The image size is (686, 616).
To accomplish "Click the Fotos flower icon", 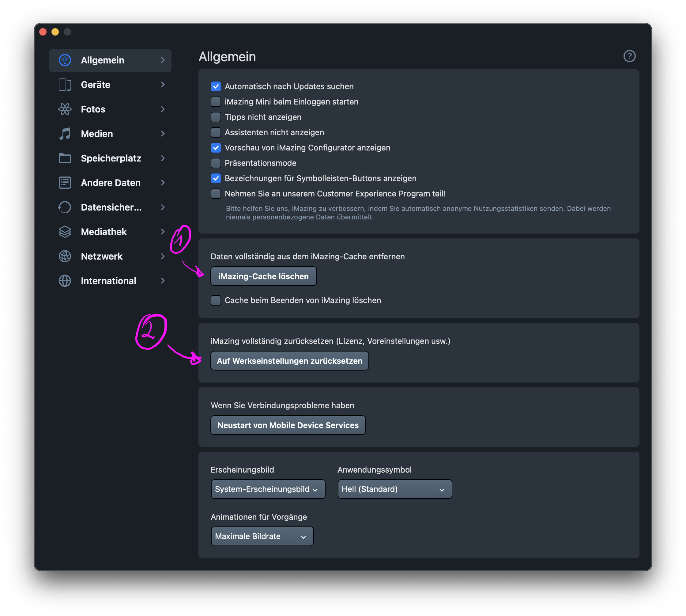I will [x=65, y=109].
